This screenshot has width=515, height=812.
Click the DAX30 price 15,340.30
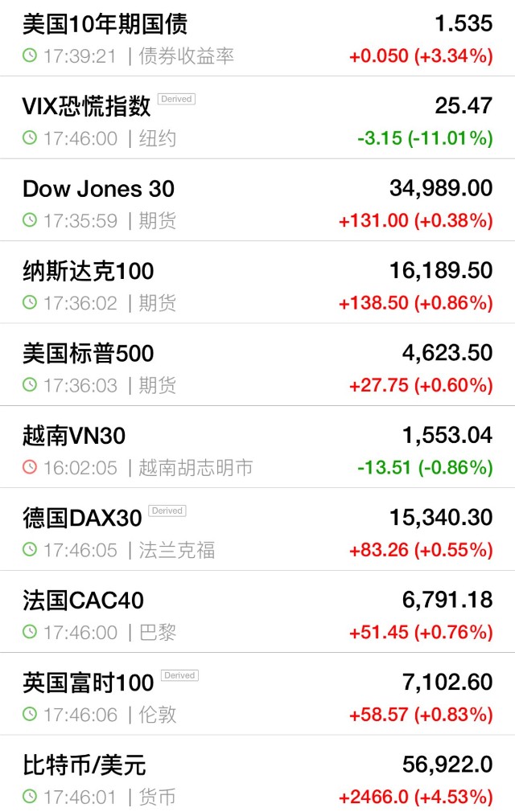tap(441, 517)
